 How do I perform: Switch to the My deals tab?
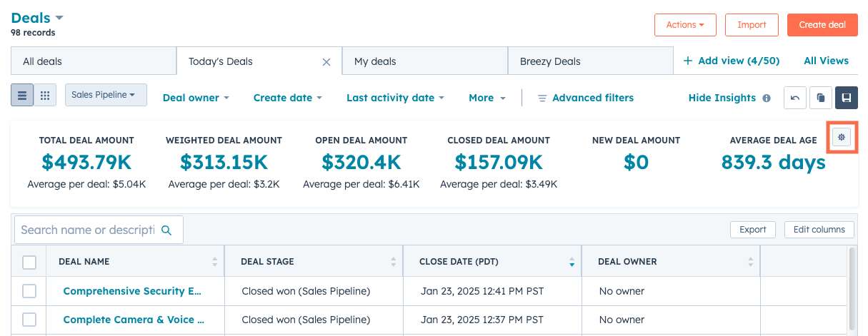click(x=424, y=61)
